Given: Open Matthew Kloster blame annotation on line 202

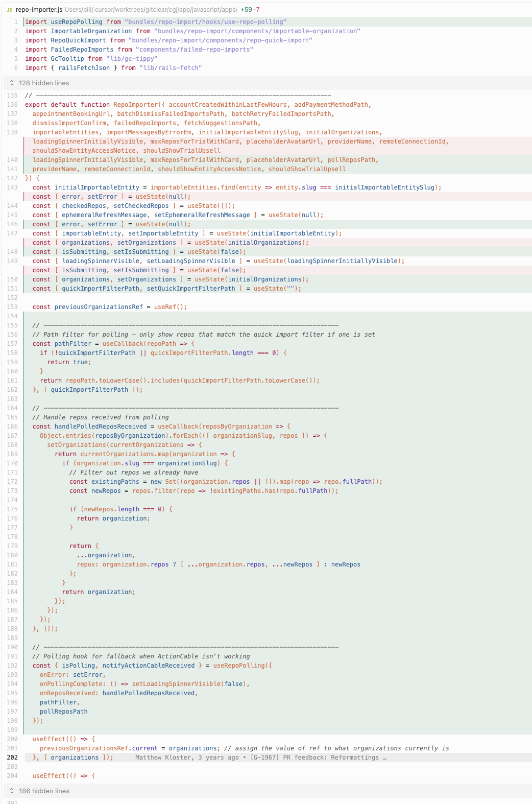Looking at the screenshot, I should click(x=260, y=758).
